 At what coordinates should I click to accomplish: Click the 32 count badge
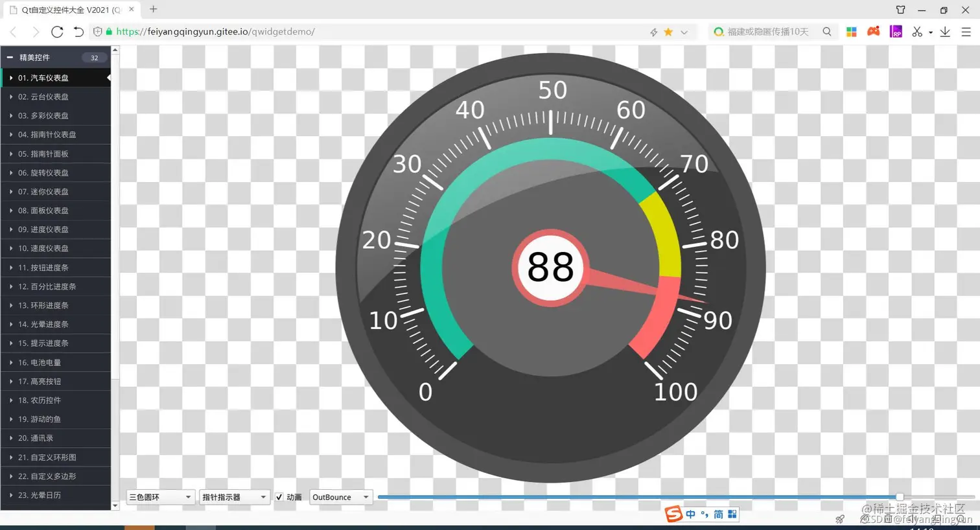[95, 58]
